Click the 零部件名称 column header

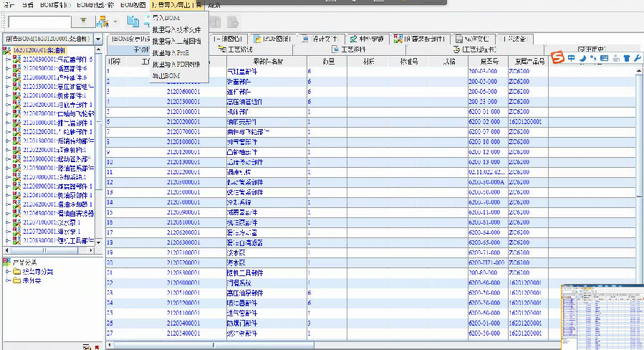click(x=267, y=62)
